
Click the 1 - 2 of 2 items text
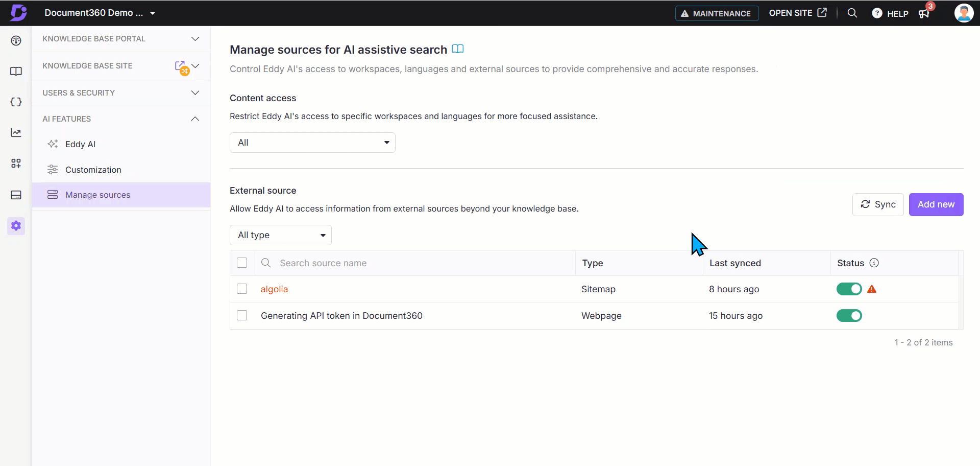[x=923, y=342]
